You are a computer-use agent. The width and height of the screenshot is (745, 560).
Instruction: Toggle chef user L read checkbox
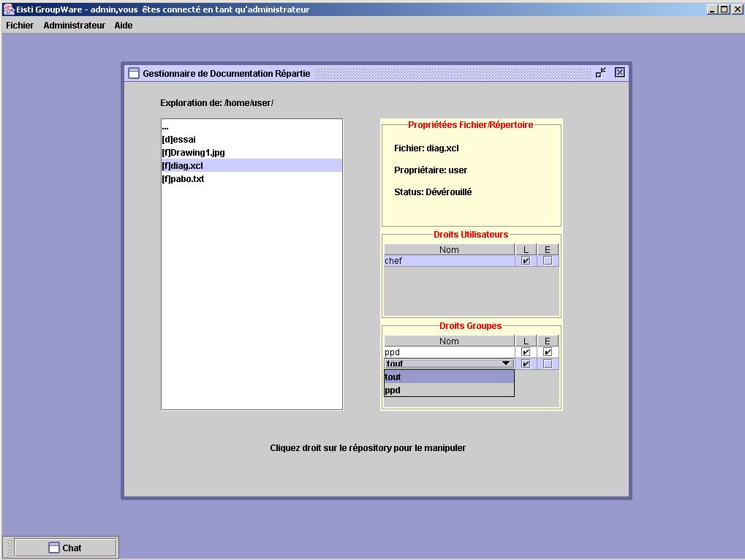pyautogui.click(x=526, y=261)
